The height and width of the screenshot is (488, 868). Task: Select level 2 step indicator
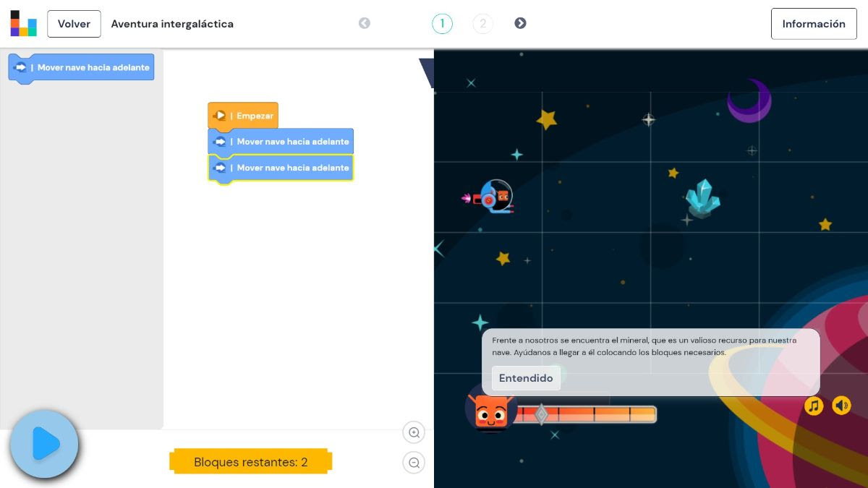point(483,24)
